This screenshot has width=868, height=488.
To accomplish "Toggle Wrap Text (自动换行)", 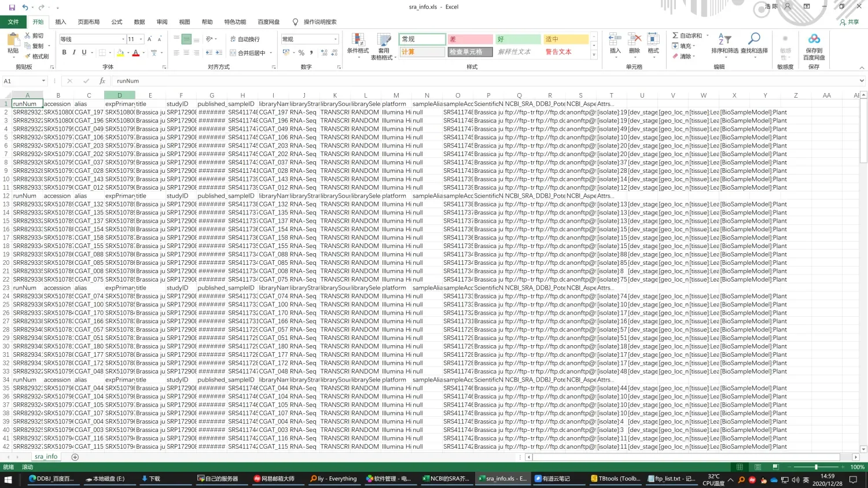I will click(245, 39).
